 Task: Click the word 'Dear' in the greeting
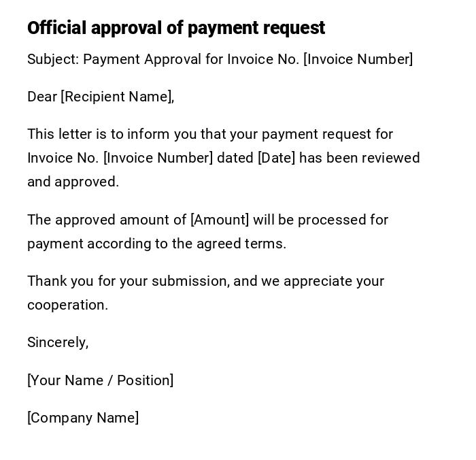pos(42,97)
